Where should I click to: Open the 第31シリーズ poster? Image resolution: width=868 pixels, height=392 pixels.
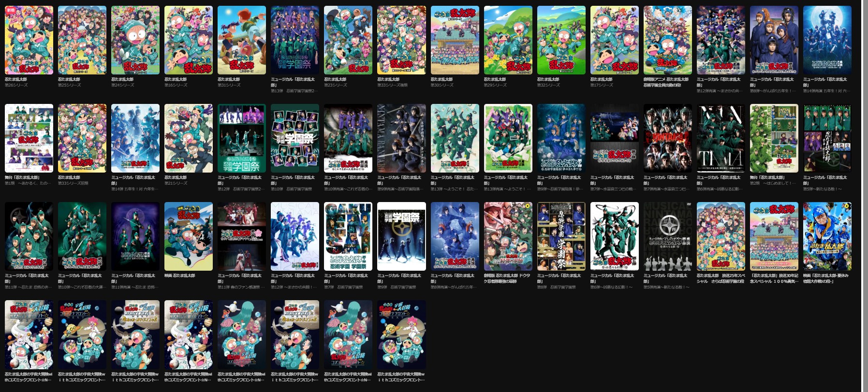coord(242,40)
